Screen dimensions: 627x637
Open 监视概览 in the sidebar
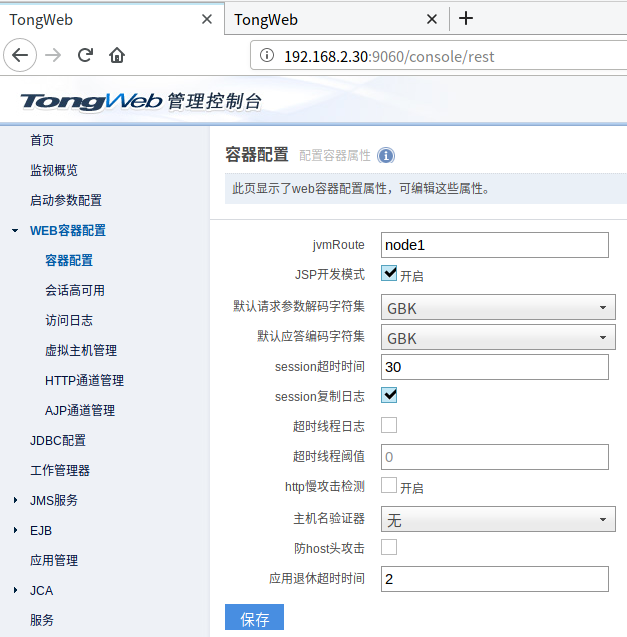pyautogui.click(x=54, y=170)
